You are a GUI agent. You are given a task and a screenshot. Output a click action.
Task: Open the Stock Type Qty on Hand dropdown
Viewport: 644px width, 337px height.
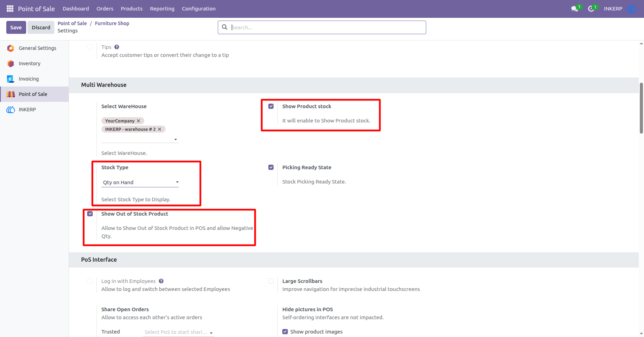point(140,182)
